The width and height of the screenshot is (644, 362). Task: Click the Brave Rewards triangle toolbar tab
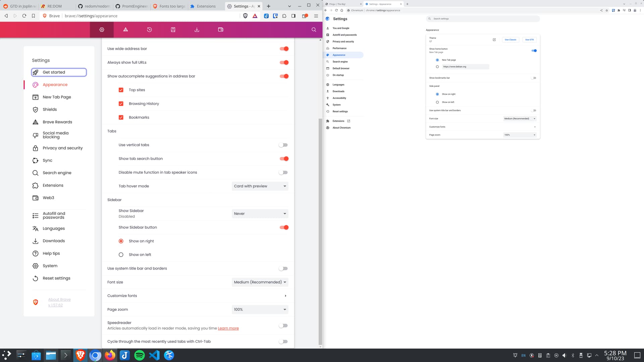pyautogui.click(x=125, y=29)
